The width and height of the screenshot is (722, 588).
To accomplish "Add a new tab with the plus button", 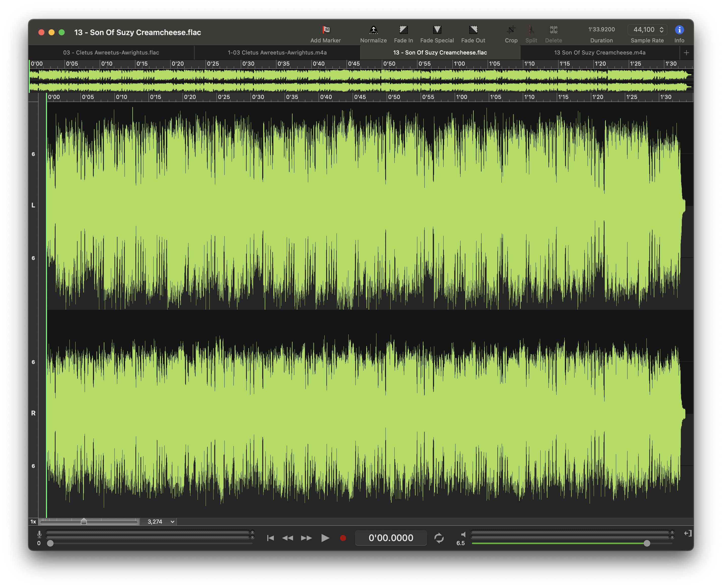I will [686, 52].
